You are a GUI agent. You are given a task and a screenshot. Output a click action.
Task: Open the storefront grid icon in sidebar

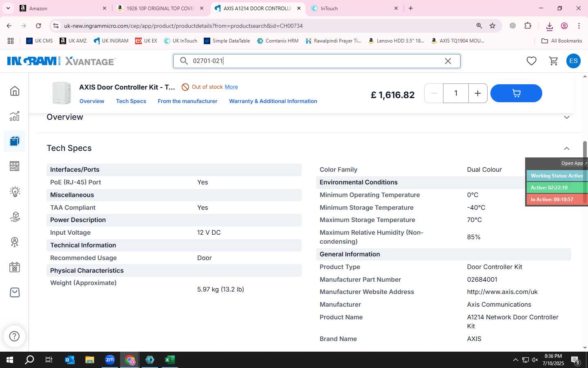point(15,166)
